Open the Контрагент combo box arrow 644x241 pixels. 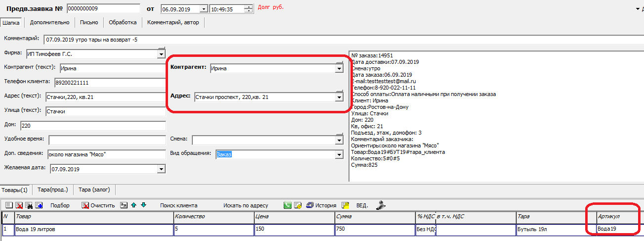tap(339, 69)
